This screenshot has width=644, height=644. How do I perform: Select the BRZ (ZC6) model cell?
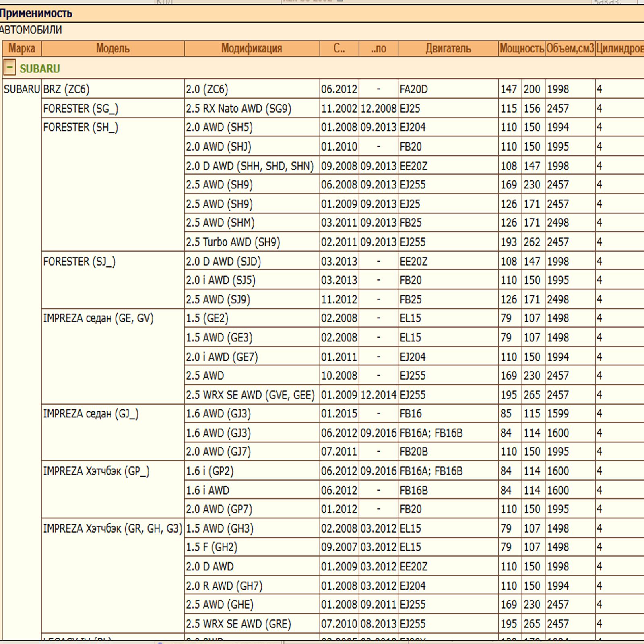click(x=66, y=89)
